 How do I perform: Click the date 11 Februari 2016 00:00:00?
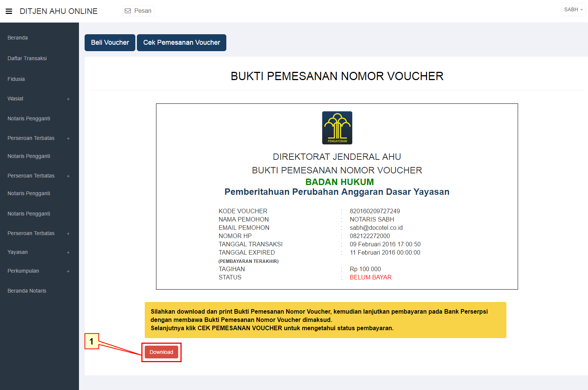[385, 252]
